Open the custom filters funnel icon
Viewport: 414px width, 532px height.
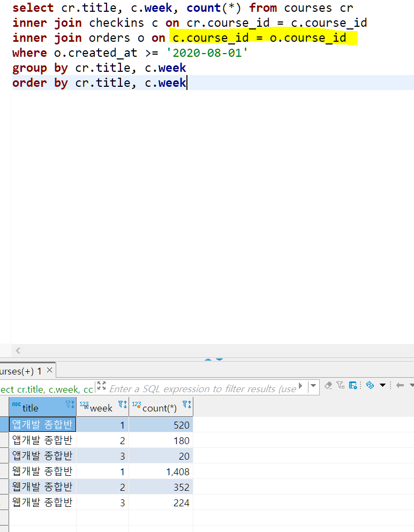(x=341, y=385)
